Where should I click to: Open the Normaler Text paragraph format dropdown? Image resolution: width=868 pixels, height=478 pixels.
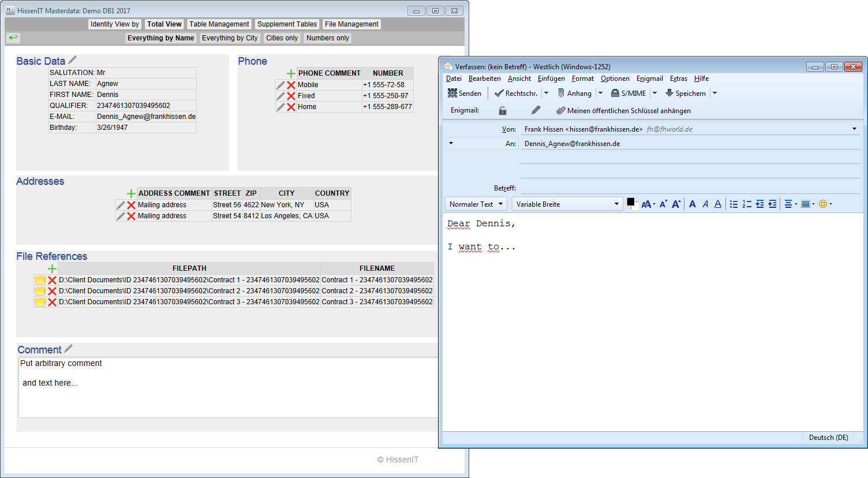point(476,204)
